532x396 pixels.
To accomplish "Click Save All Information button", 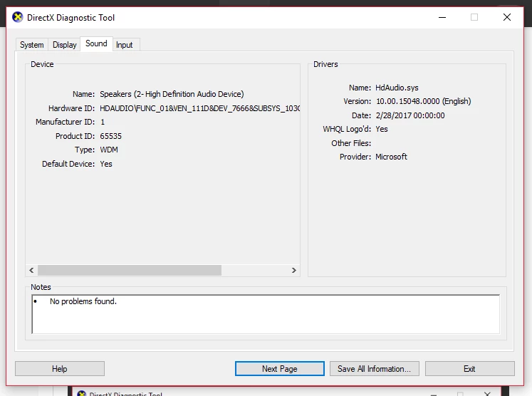I will [x=374, y=368].
